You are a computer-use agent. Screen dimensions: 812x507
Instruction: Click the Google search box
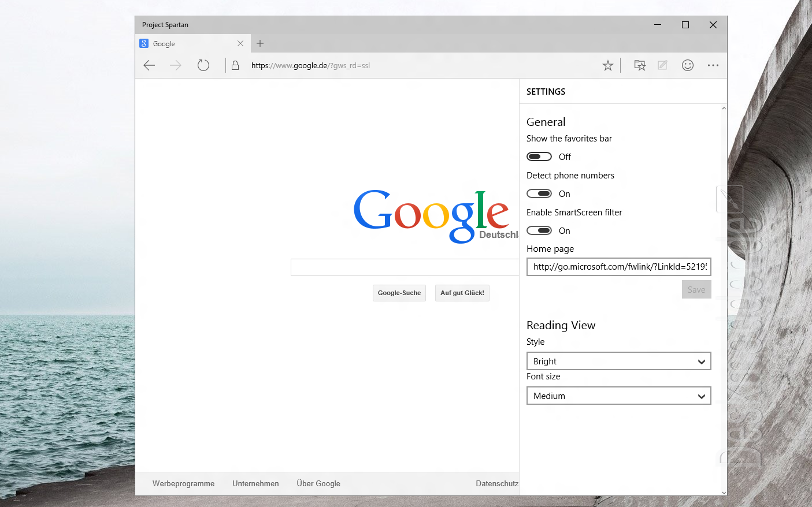point(405,267)
